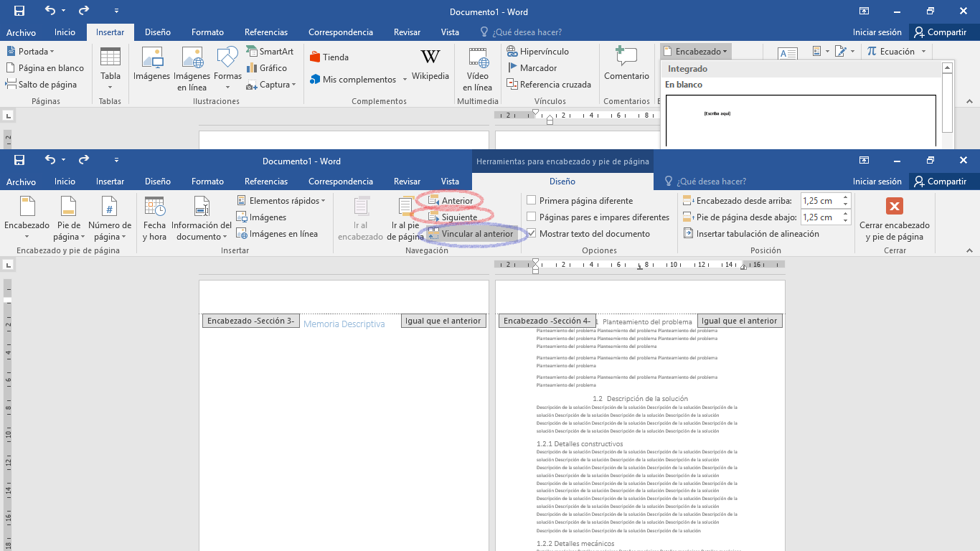Go to the Siguiente header section
Image resolution: width=980 pixels, height=551 pixels.
point(453,217)
